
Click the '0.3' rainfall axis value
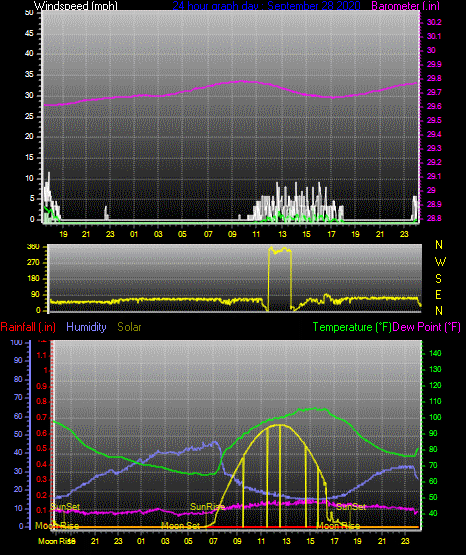(x=42, y=480)
